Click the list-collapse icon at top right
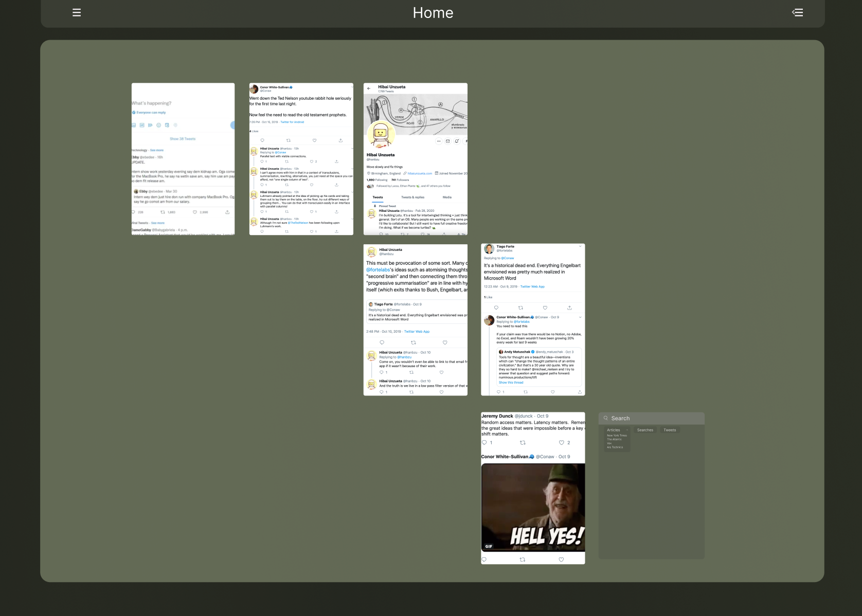862x616 pixels. (798, 12)
